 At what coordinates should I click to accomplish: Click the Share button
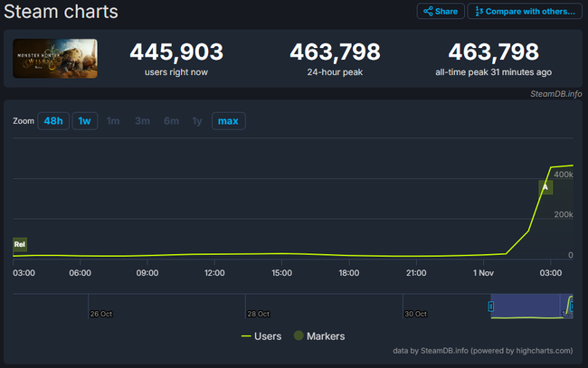(x=441, y=11)
